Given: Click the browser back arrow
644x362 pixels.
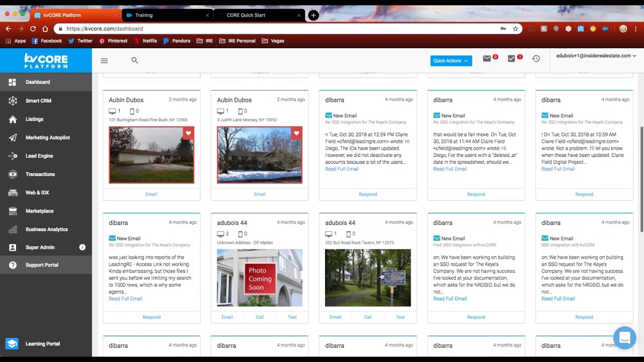Looking at the screenshot, I should (8, 29).
